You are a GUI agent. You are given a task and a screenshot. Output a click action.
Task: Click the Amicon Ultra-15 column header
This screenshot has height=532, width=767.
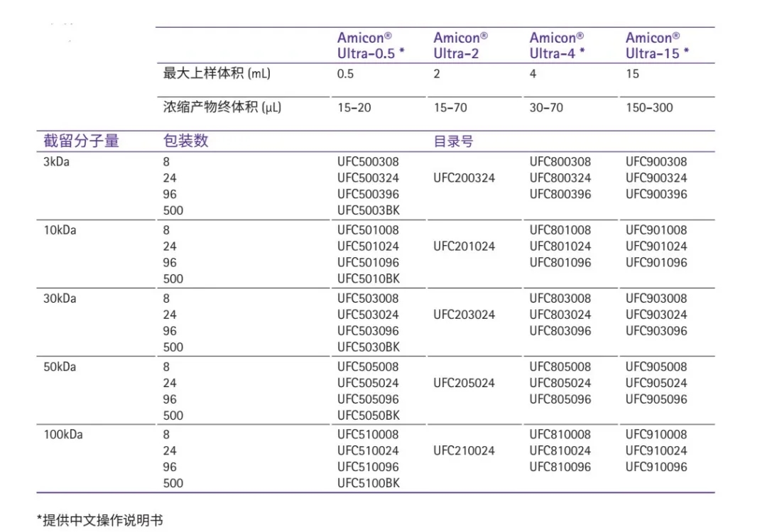(x=657, y=45)
